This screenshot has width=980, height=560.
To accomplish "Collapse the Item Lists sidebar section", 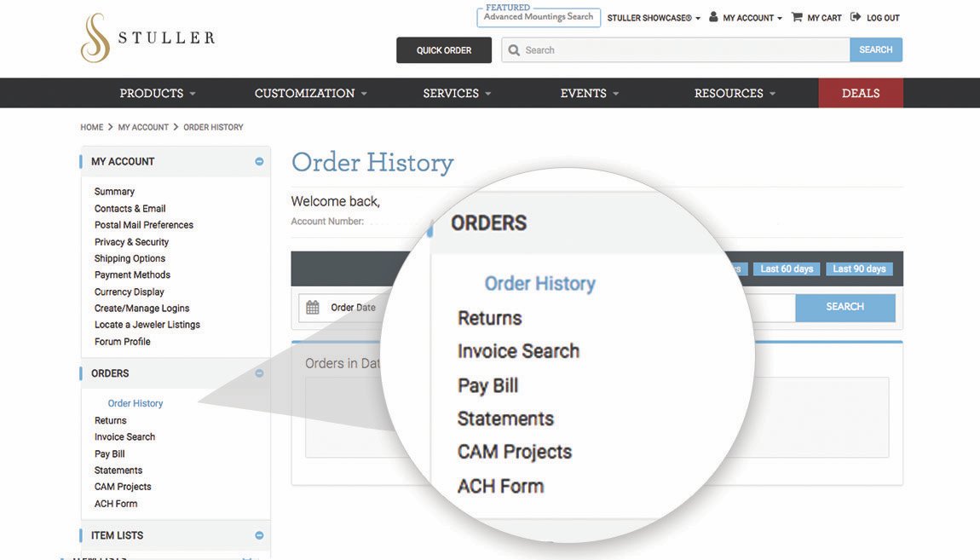I will coord(259,535).
